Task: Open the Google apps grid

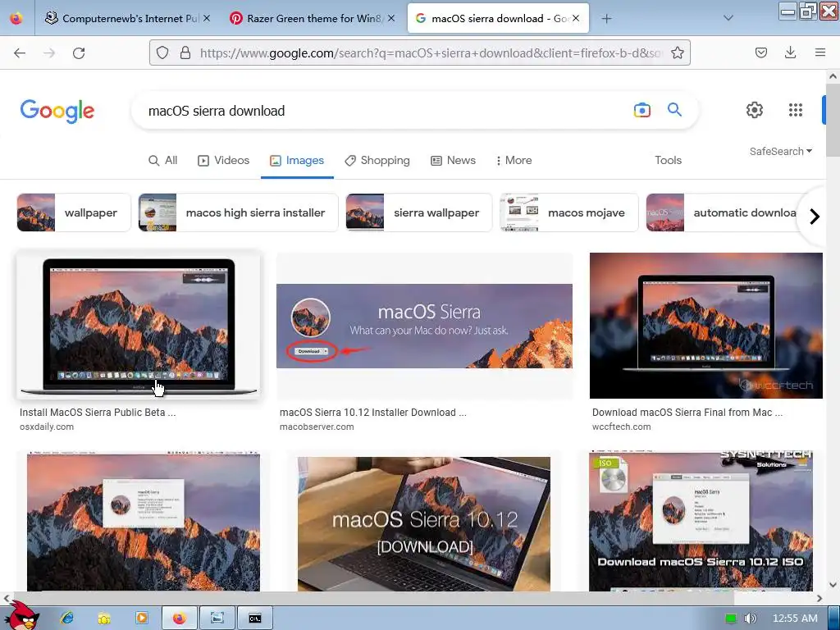Action: 796,110
